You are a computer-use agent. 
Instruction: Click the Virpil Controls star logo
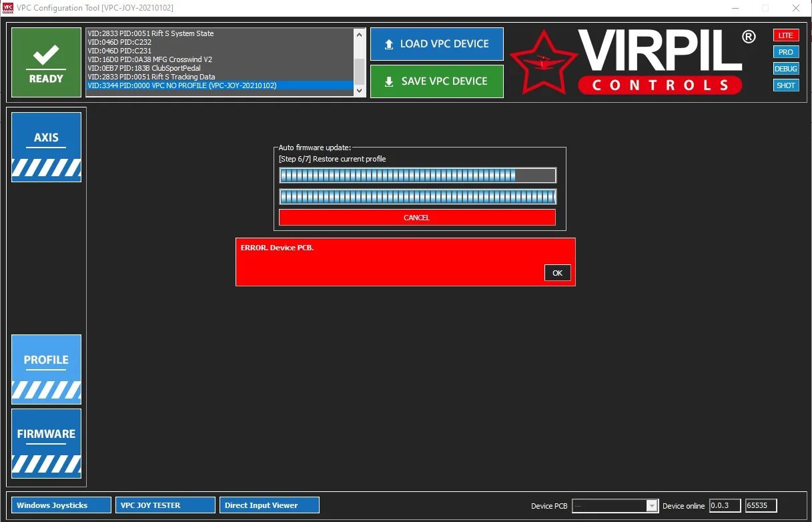(543, 63)
